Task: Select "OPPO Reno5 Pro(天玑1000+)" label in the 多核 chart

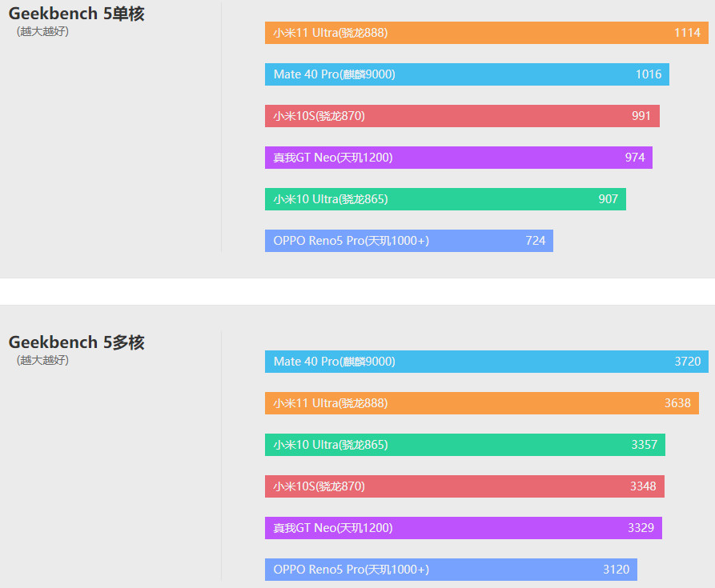Action: point(351,570)
